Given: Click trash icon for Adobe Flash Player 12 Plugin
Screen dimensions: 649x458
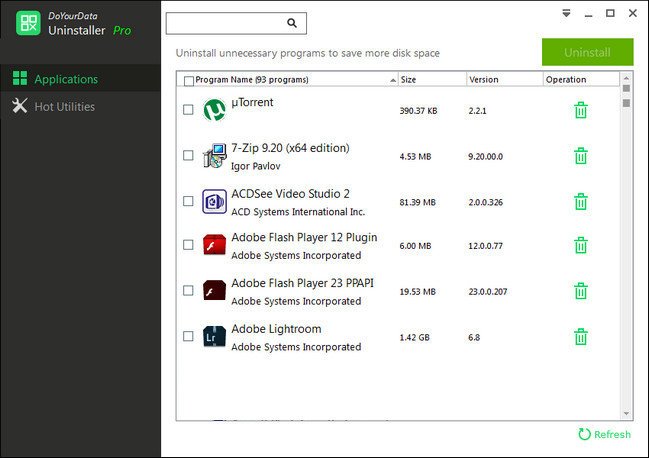Looking at the screenshot, I should click(x=581, y=245).
